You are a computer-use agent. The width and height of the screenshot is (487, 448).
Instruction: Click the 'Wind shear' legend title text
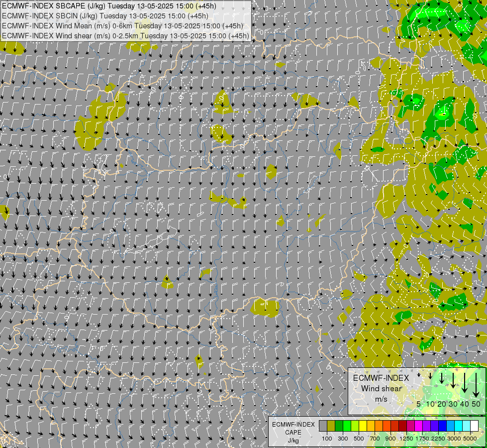tap(381, 389)
